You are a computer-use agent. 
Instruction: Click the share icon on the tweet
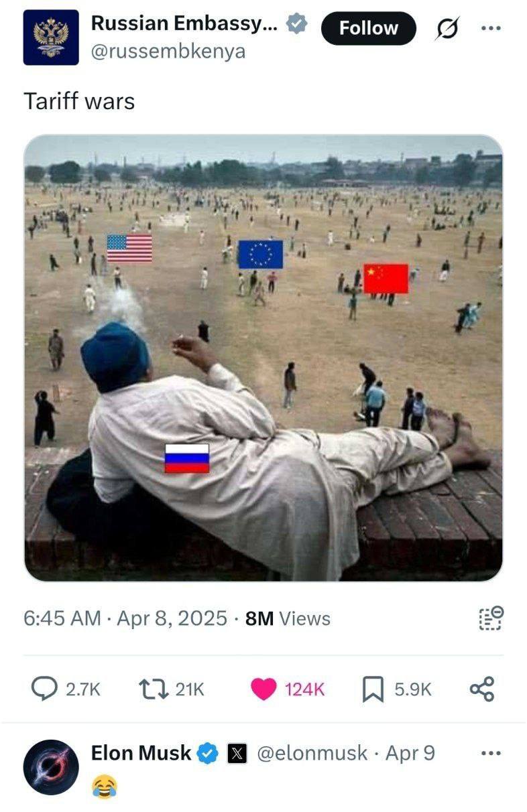(482, 689)
